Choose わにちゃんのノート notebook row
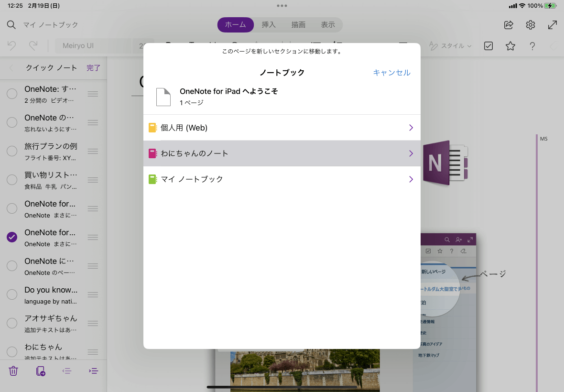564x392 pixels. 282,153
